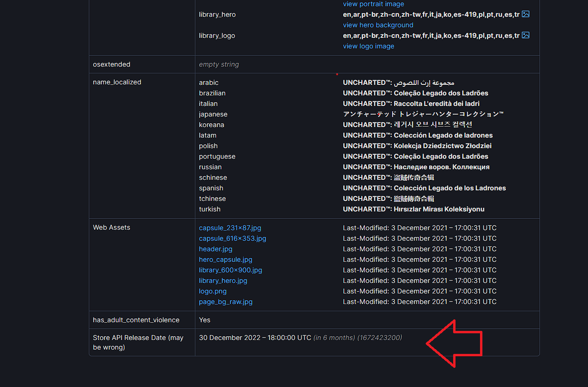Click image icon beside library_hero languages

point(526,14)
